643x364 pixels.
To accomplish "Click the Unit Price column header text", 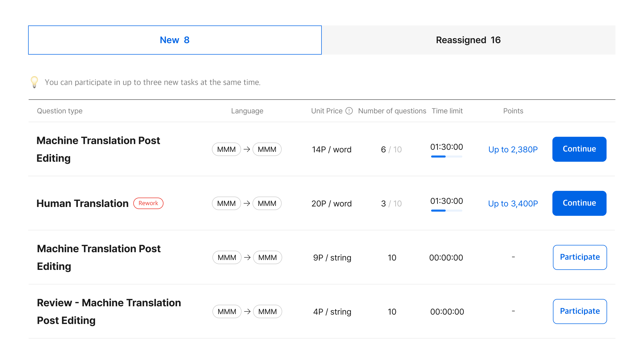I will coord(327,111).
